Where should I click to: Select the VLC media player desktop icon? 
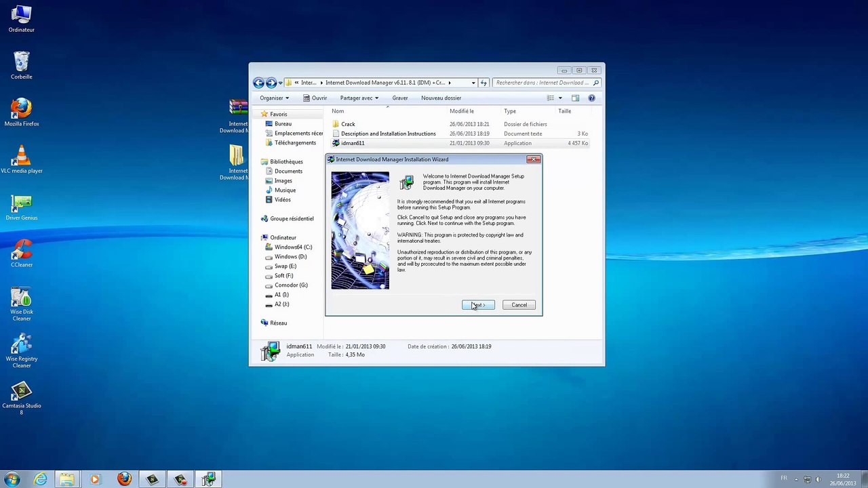[x=22, y=159]
